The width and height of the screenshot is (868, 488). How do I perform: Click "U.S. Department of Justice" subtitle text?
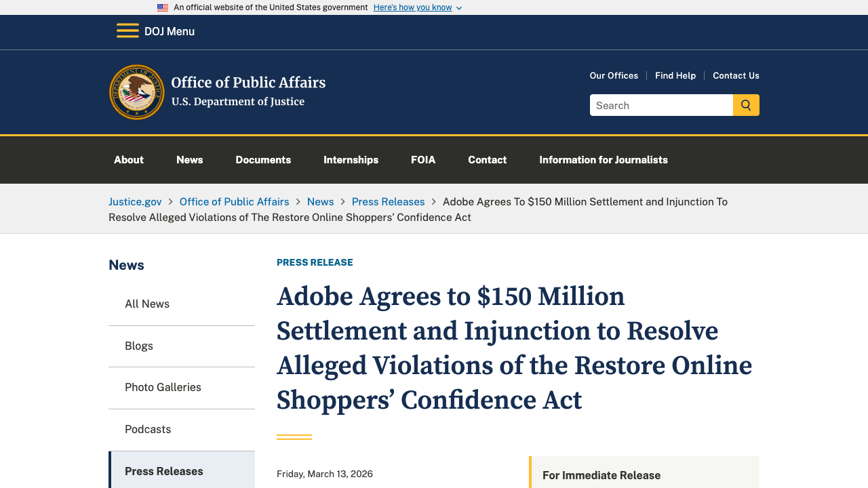(x=238, y=102)
